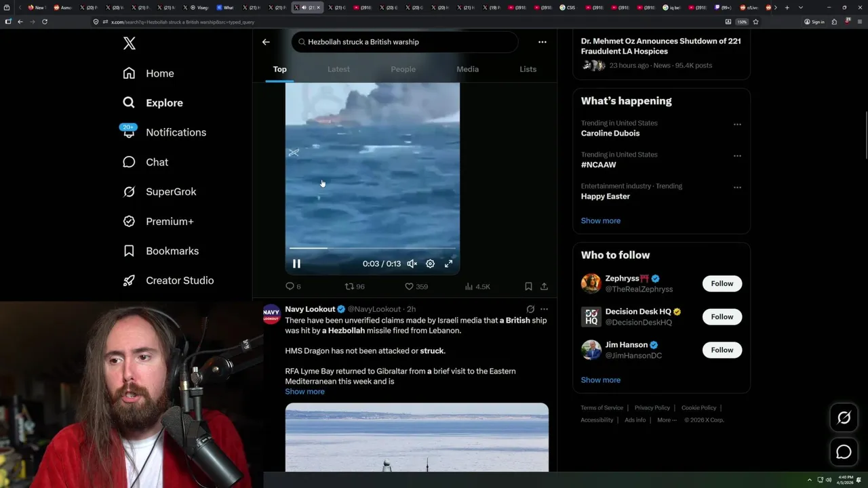Open video playback settings gear
Screen dimensions: 868x488
tap(430, 264)
